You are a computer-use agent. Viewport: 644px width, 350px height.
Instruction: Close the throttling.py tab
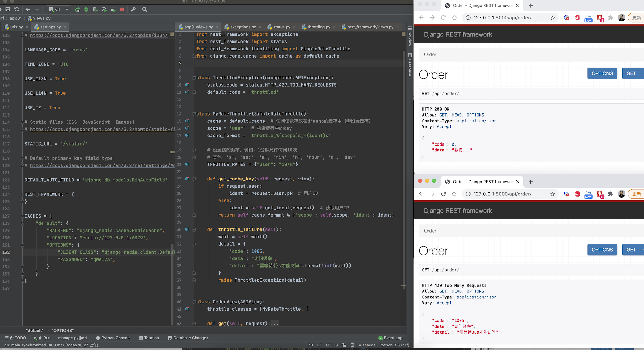[334, 27]
